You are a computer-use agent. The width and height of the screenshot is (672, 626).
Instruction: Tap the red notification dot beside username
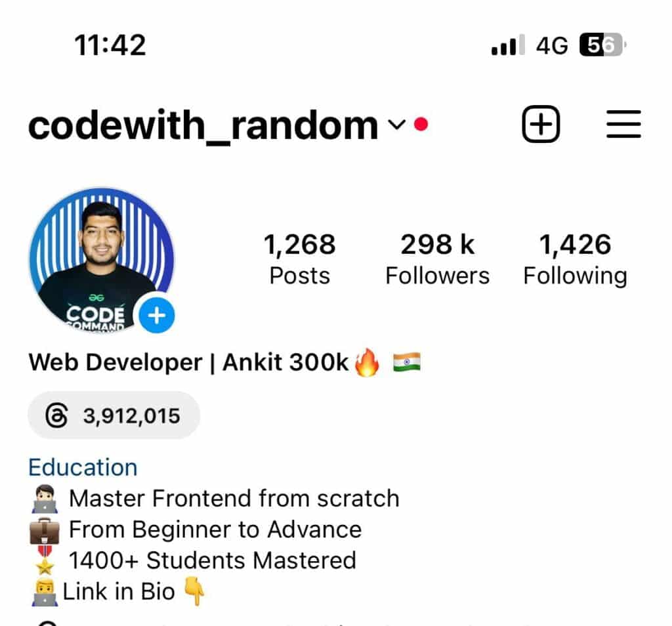[x=421, y=124]
